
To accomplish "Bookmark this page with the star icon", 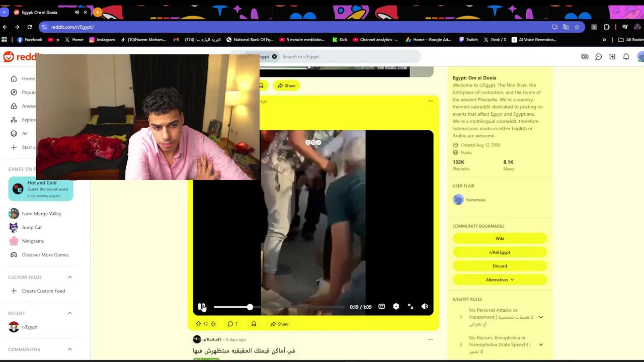I will click(x=577, y=27).
